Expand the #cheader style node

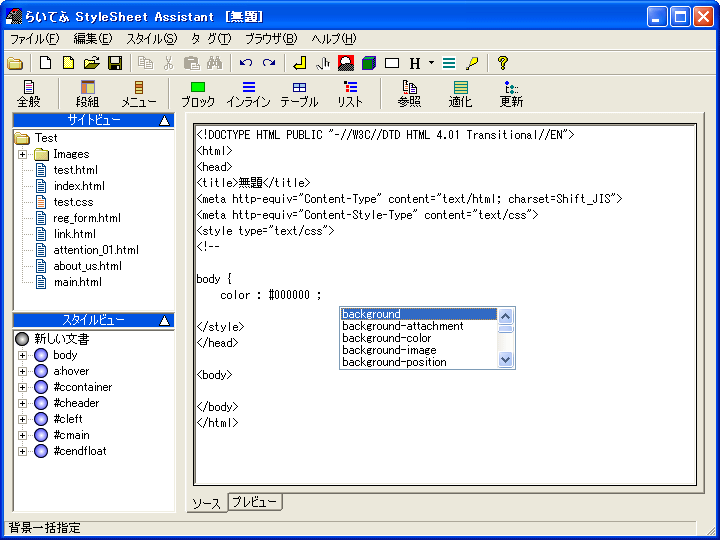click(22, 404)
